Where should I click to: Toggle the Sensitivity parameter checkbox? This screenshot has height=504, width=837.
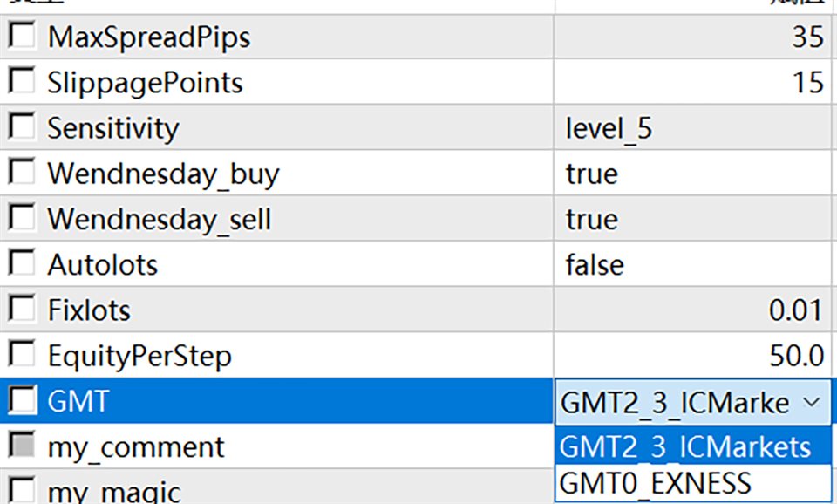22,127
